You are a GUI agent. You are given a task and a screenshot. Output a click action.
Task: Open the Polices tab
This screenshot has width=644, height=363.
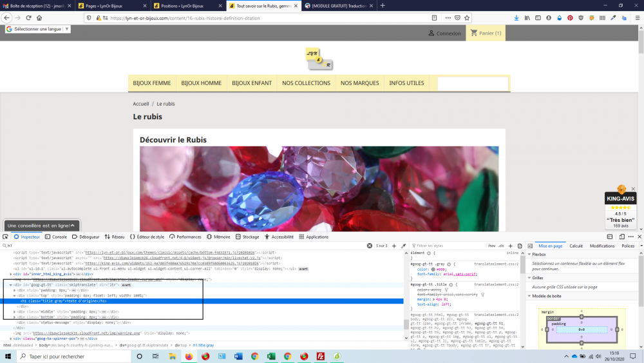(x=627, y=246)
